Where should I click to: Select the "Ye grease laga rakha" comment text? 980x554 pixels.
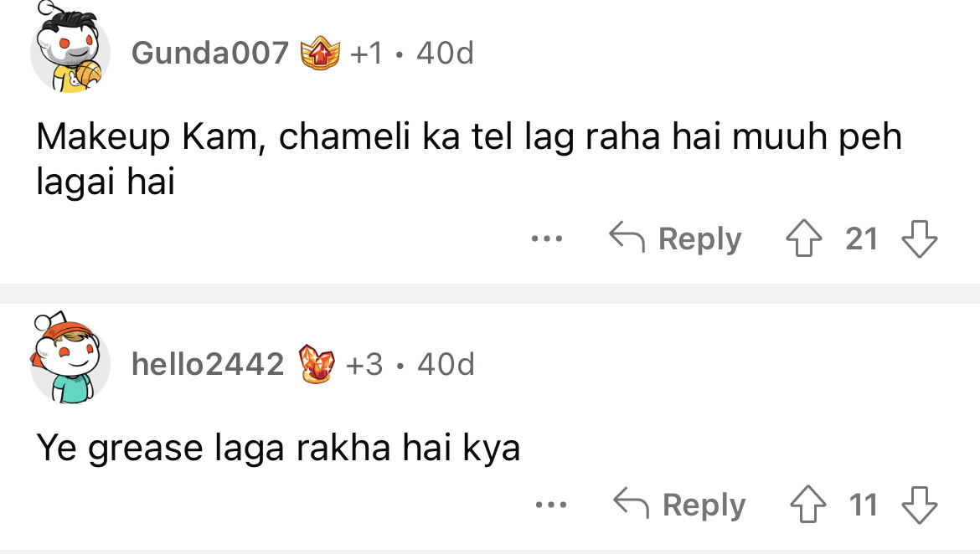point(278,449)
